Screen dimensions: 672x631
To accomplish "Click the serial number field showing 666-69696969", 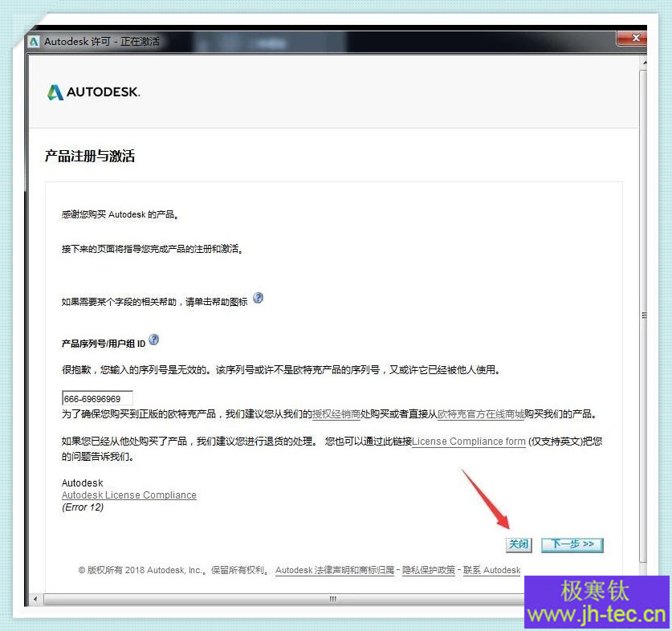I will tap(97, 398).
